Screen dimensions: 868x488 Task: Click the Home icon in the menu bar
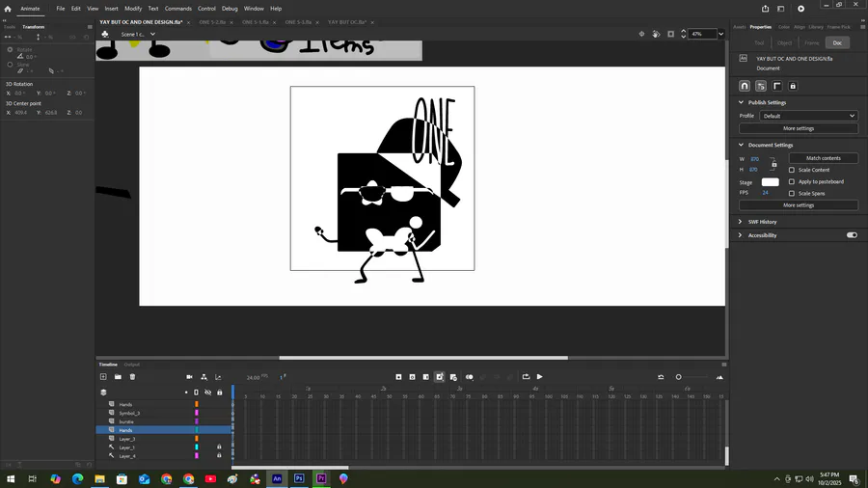pos(8,9)
